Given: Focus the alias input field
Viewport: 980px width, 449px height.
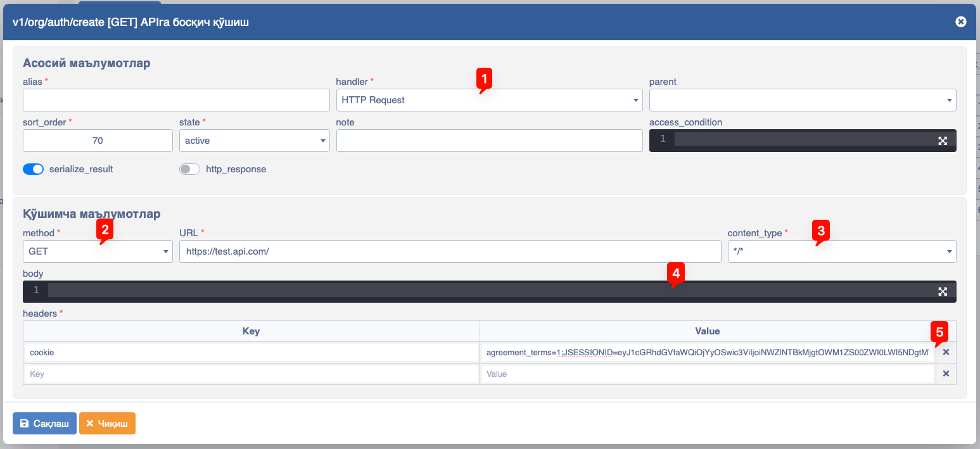Looking at the screenshot, I should point(176,100).
